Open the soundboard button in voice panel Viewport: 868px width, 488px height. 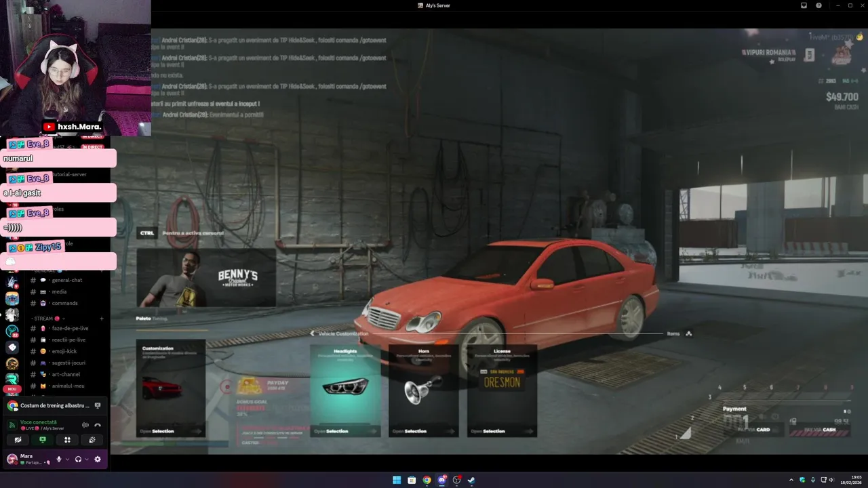tap(92, 440)
